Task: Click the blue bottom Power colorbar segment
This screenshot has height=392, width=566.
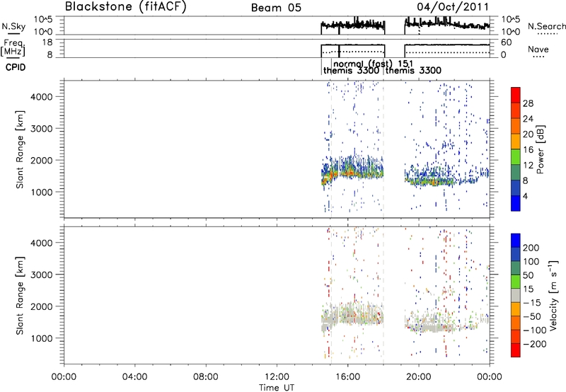Action: click(516, 203)
